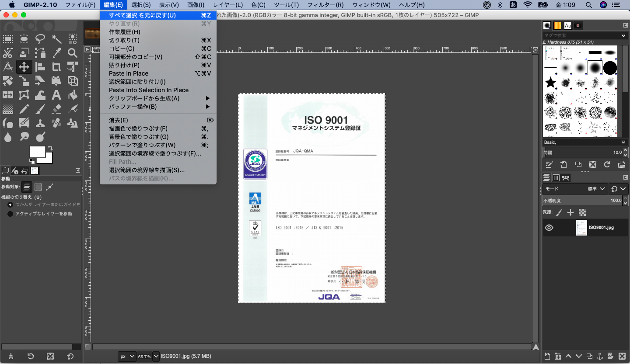The height and width of the screenshot is (364, 630).
Task: Create a new brush in Brushes panel
Action: 563,164
